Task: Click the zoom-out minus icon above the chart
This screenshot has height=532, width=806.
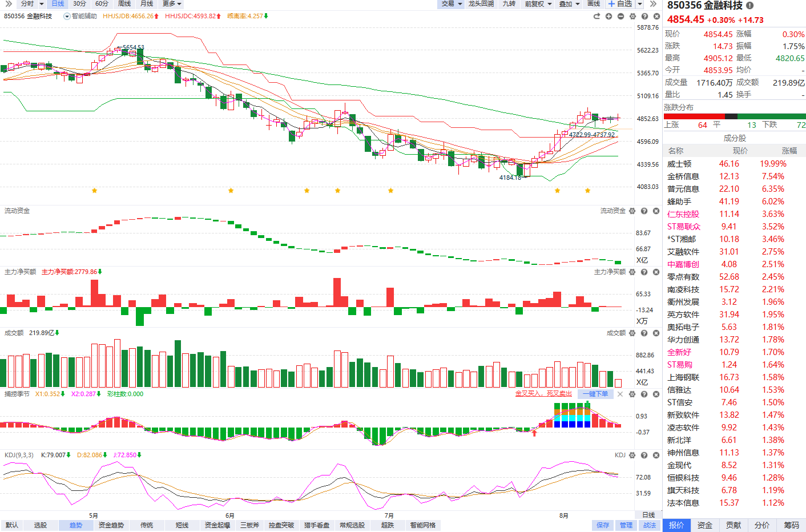Action: (x=620, y=16)
